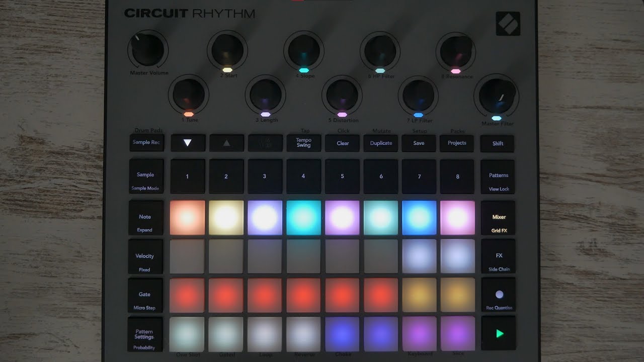This screenshot has width=644, height=362.
Task: Open Pattern Settings view
Action: click(145, 334)
